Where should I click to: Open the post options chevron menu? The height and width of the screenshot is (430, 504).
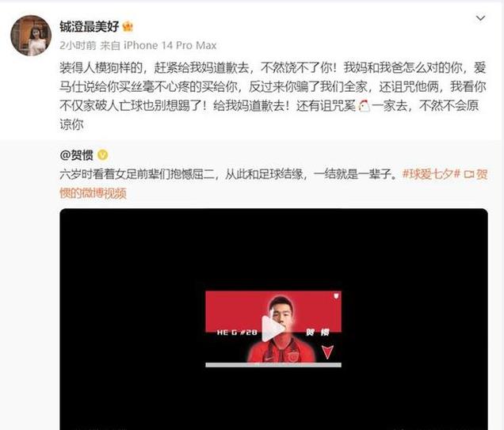480,18
